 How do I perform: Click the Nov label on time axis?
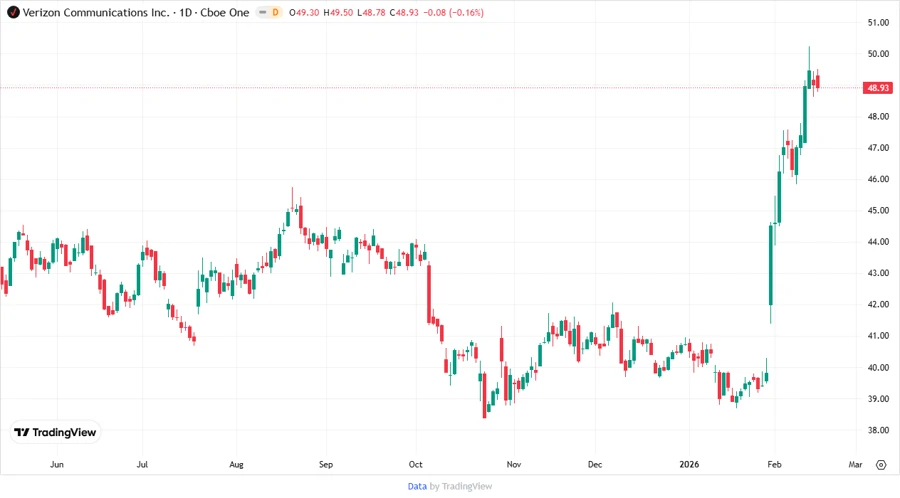(x=514, y=464)
